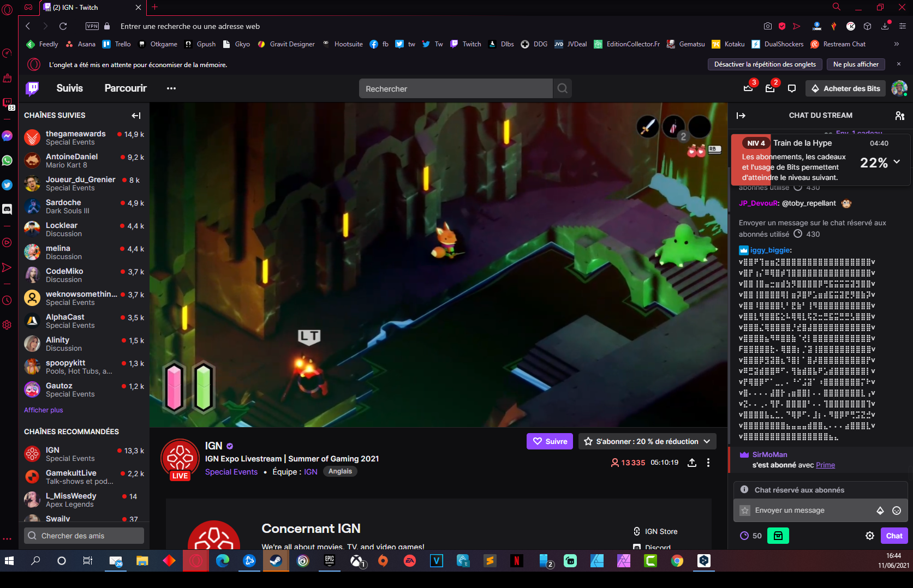Open Opera sidebar history clock icon
This screenshot has width=913, height=588.
coord(7,300)
